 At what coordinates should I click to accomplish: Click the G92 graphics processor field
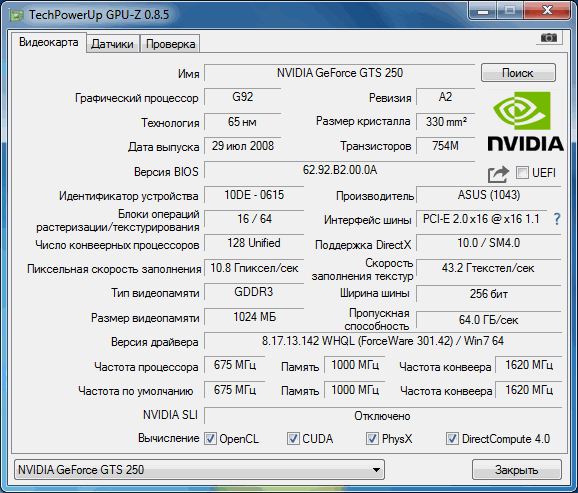(243, 97)
